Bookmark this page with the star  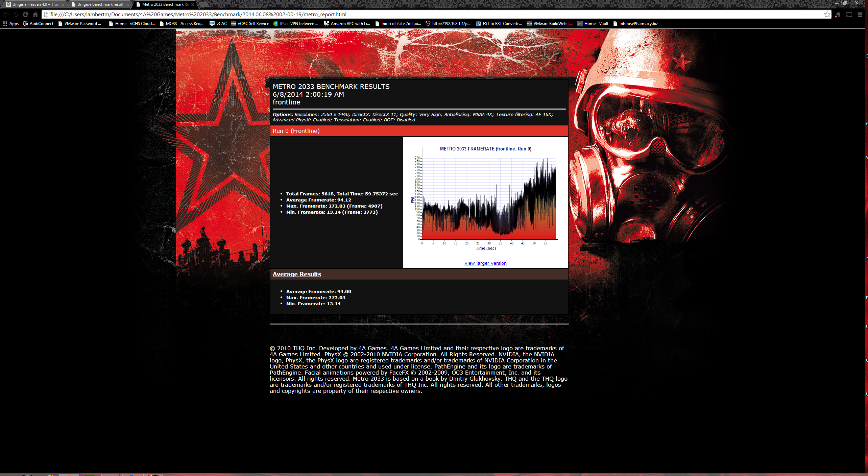(827, 15)
